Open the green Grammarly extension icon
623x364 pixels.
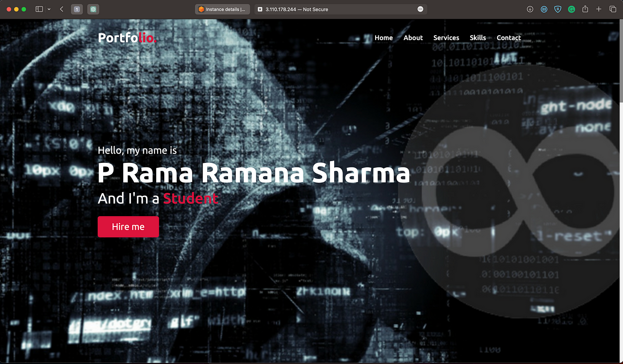tap(571, 9)
